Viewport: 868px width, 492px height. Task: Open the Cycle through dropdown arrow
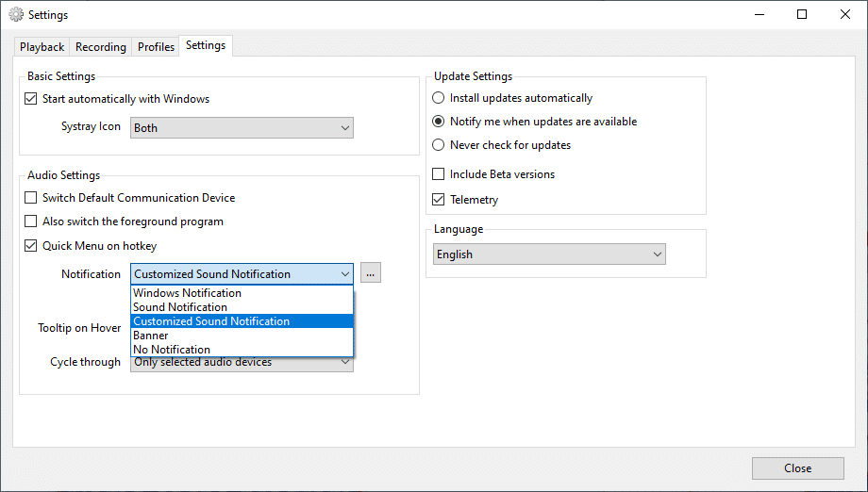(x=345, y=363)
